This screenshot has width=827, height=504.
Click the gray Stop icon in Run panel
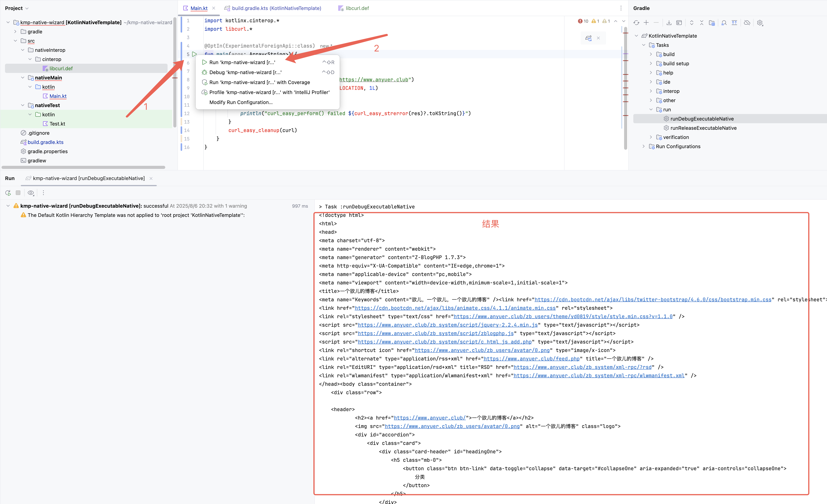pyautogui.click(x=18, y=193)
